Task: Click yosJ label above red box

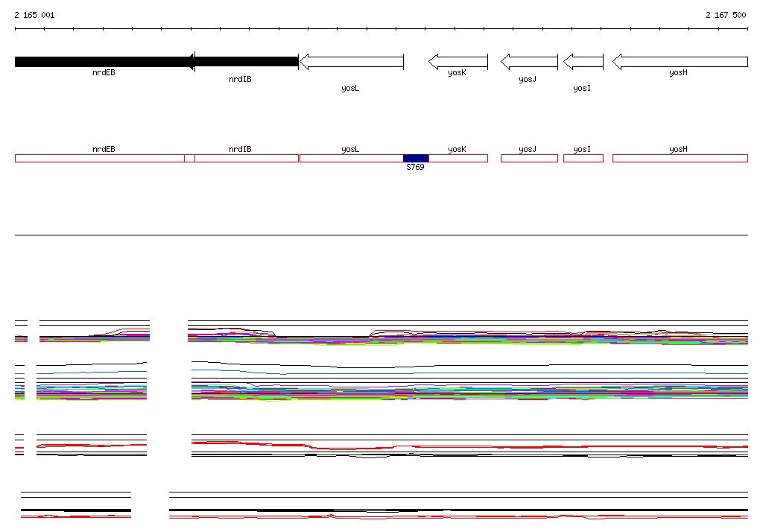Action: pyautogui.click(x=528, y=150)
